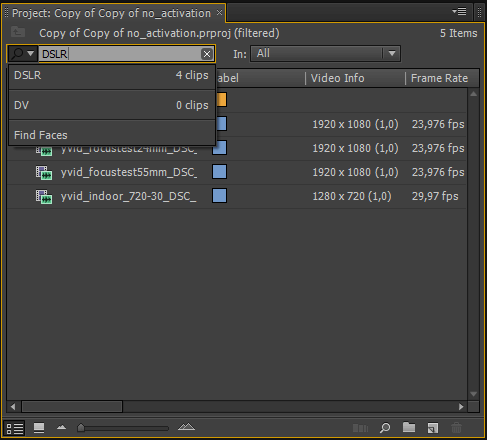Click the parent bin folder icon
This screenshot has width=487, height=440.
tap(18, 32)
